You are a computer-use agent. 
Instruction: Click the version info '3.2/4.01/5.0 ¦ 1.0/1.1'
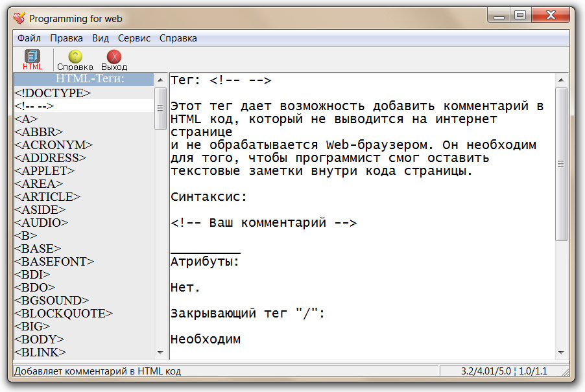coord(504,371)
